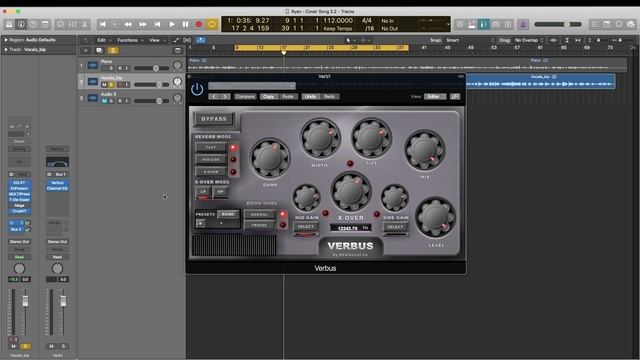Click the Redo button in plugin header
Viewport: 640px width, 360px height.
click(x=329, y=97)
